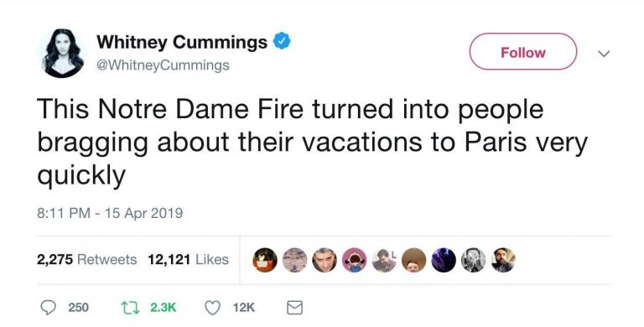This screenshot has width=644, height=327.
Task: Click the reply speech bubble icon
Action: pyautogui.click(x=49, y=307)
